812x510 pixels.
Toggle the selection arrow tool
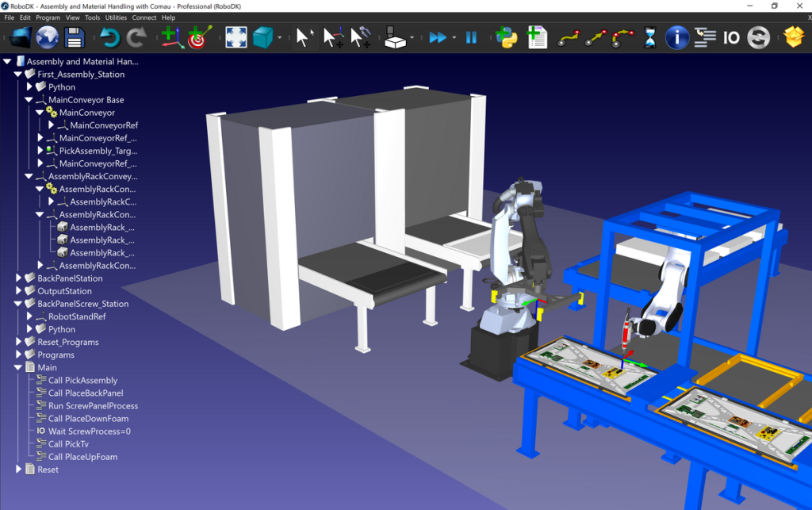(304, 36)
